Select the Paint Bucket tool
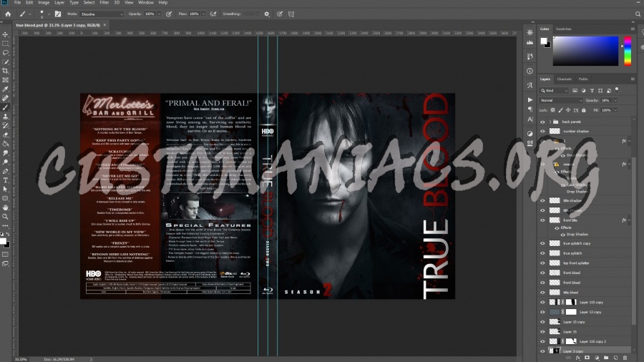Image resolution: width=644 pixels, height=362 pixels. pyautogui.click(x=5, y=144)
